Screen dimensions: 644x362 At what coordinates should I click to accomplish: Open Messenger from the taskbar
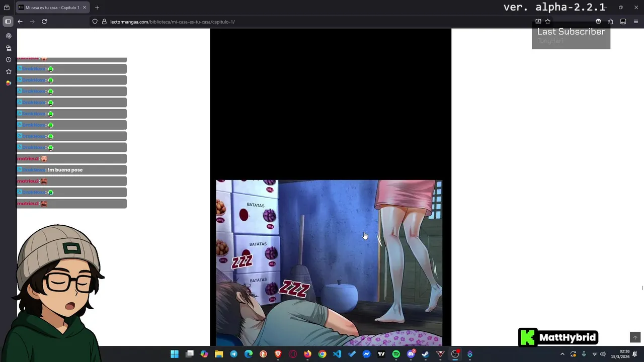(x=367, y=354)
